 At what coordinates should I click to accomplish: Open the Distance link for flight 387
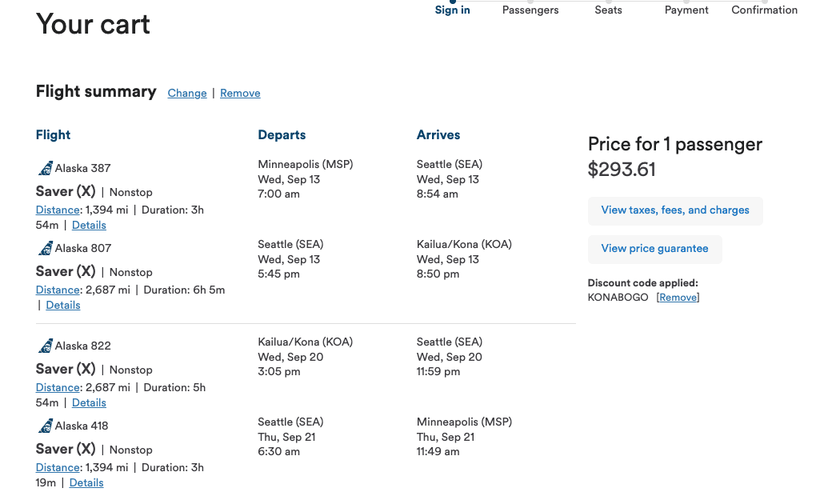(57, 210)
